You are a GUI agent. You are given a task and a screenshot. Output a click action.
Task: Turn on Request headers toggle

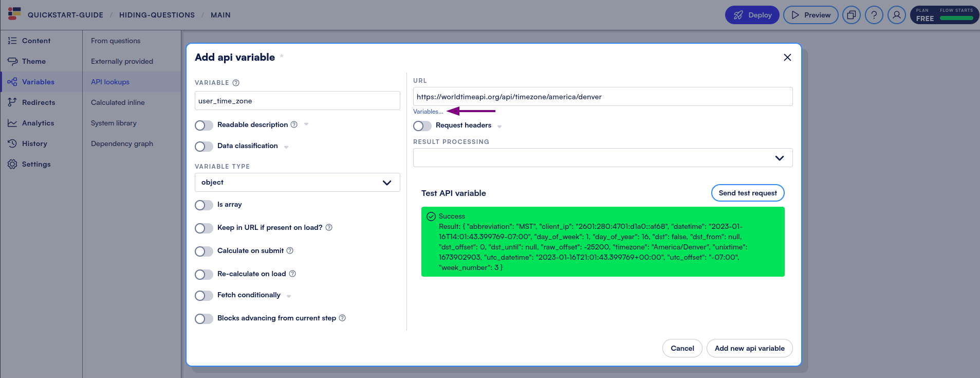coord(422,126)
